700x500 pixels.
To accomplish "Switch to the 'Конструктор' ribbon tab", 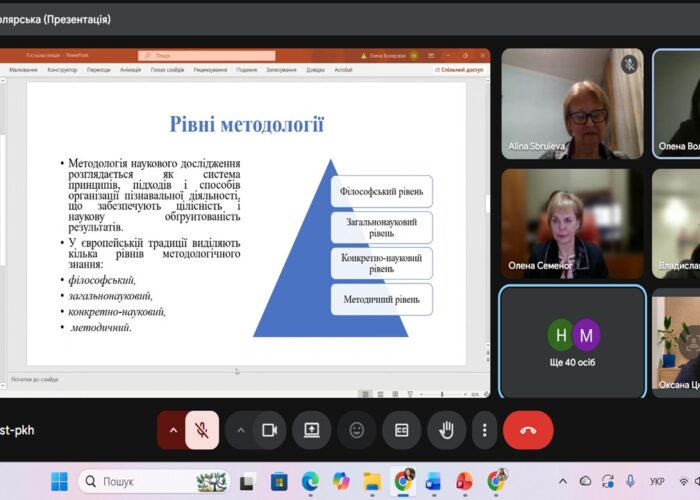I will 62,70.
